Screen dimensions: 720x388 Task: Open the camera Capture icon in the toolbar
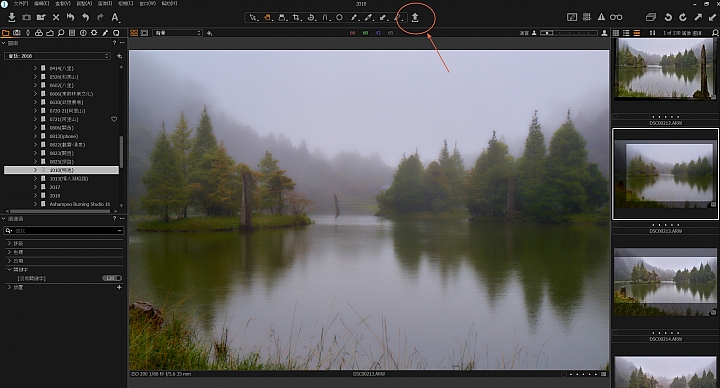(27, 17)
